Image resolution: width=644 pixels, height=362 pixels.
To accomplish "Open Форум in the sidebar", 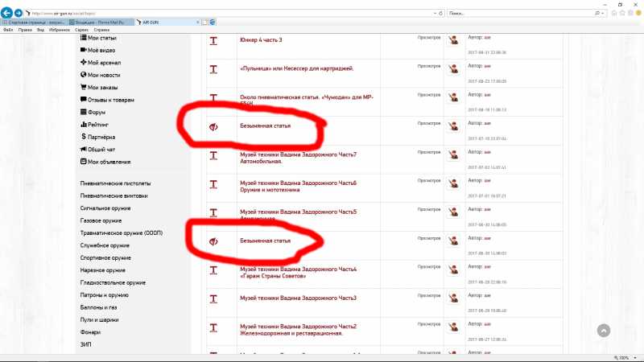I will click(x=93, y=112).
